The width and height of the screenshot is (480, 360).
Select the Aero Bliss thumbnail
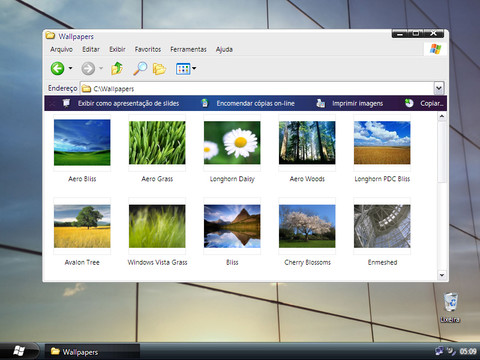(82, 142)
